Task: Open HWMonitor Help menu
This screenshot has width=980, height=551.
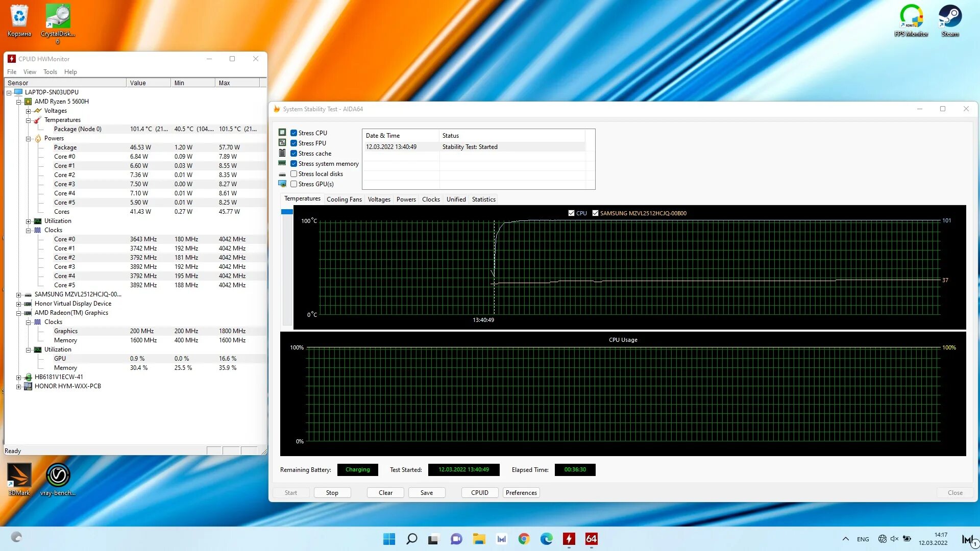Action: [x=70, y=71]
